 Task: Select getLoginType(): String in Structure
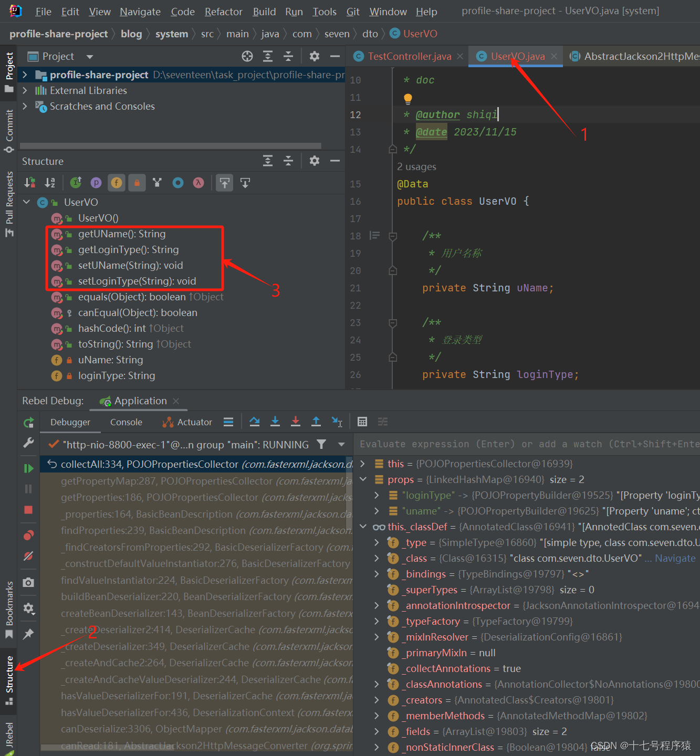(x=128, y=249)
